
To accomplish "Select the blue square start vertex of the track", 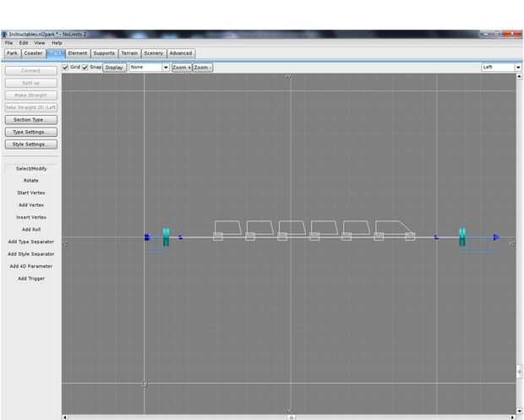I will pyautogui.click(x=147, y=237).
